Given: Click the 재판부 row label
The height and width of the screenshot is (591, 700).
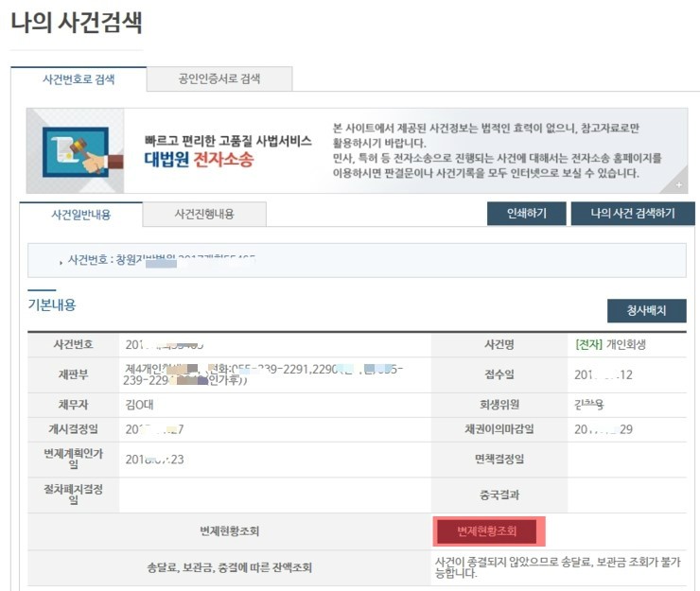Looking at the screenshot, I should (x=73, y=374).
